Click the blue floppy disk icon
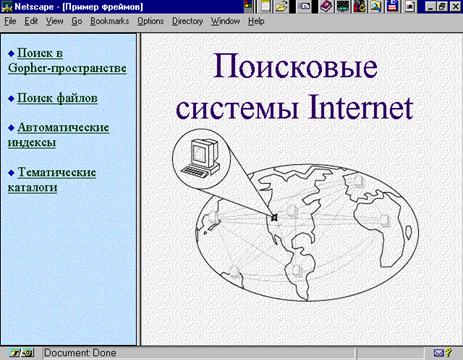463x360 pixels. (x=392, y=6)
